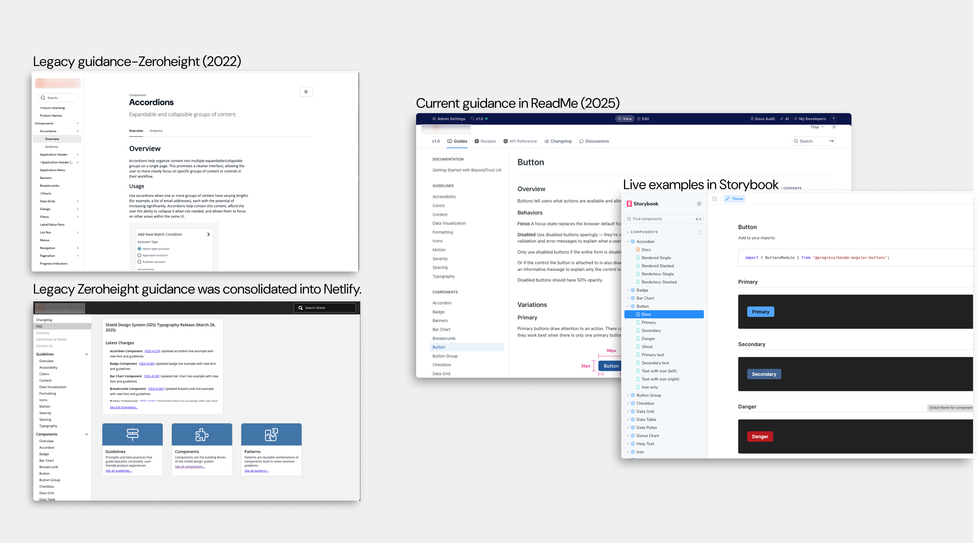Open See all patterns link

click(x=256, y=471)
